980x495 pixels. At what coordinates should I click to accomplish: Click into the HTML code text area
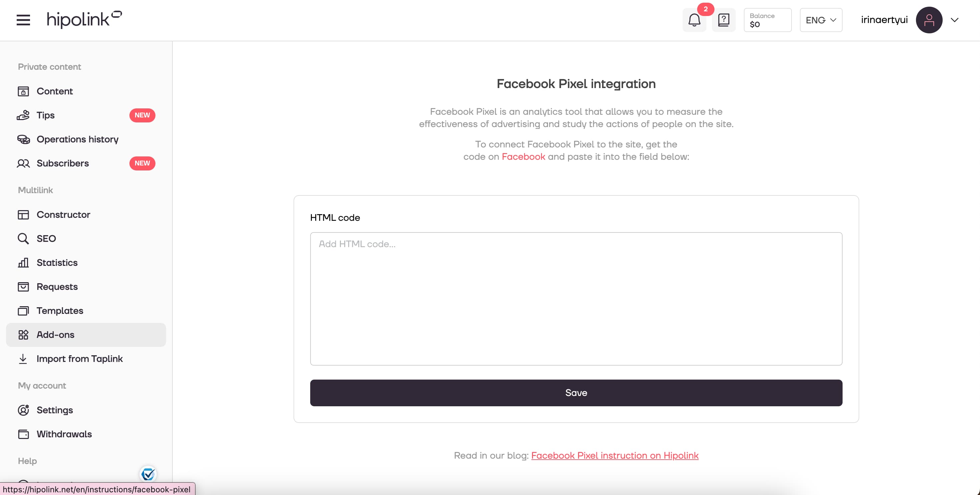[576, 299]
